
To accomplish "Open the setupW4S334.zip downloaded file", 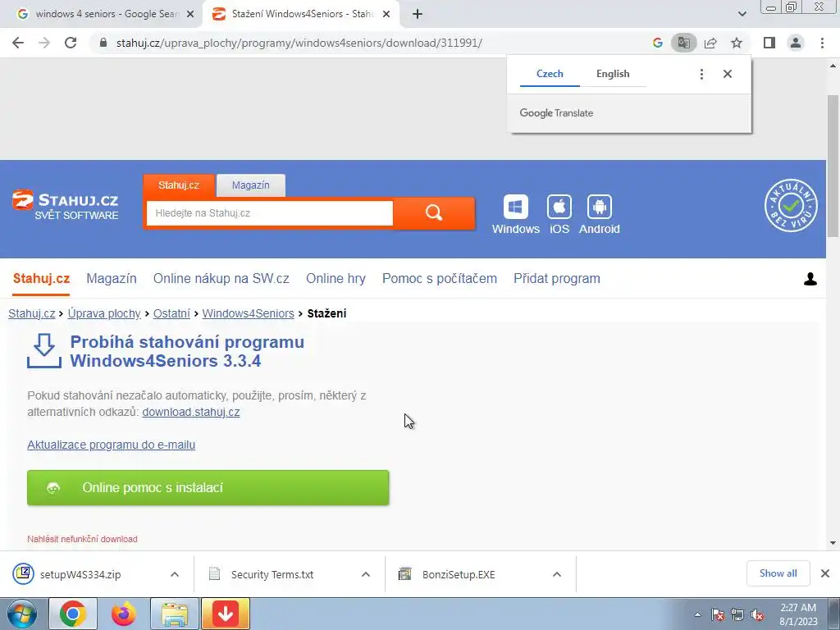I will coord(80,574).
